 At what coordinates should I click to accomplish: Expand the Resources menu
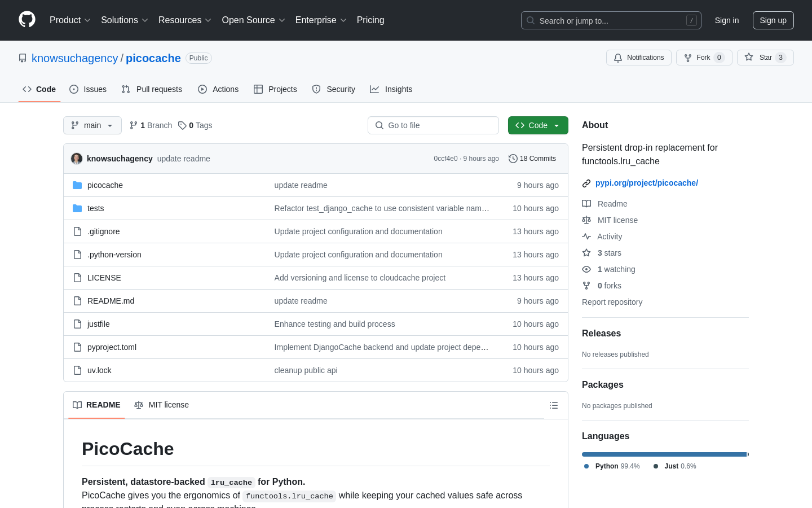185,20
